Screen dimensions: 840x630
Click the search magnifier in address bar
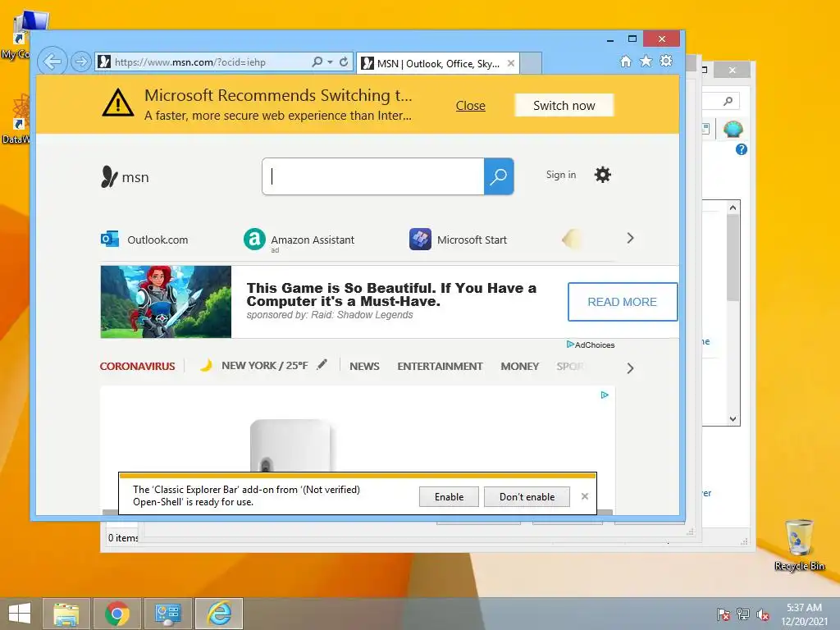tap(317, 62)
